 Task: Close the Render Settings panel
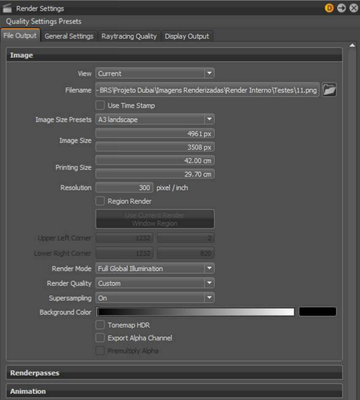point(353,8)
